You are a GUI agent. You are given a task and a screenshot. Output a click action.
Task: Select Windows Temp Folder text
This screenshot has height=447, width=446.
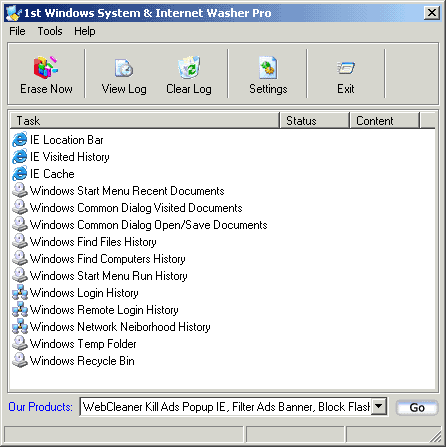[x=83, y=344]
